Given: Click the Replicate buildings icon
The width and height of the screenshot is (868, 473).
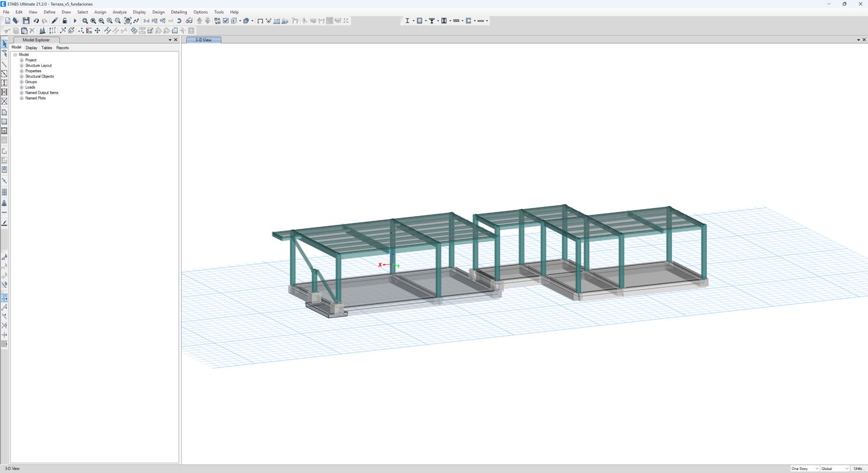Looking at the screenshot, I should (42, 30).
